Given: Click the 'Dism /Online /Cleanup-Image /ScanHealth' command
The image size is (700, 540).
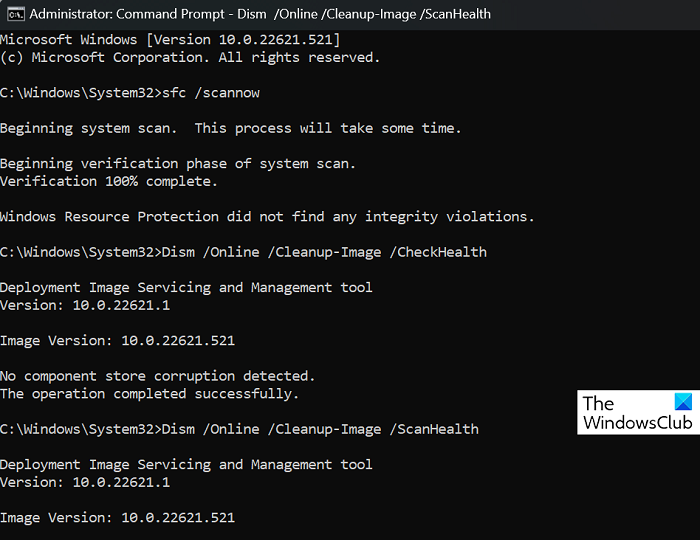Looking at the screenshot, I should pyautogui.click(x=319, y=429).
